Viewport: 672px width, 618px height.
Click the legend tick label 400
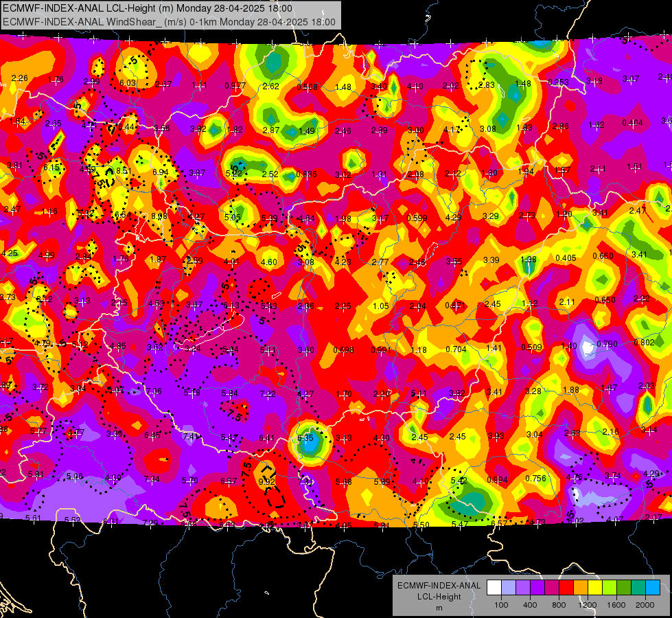530,605
